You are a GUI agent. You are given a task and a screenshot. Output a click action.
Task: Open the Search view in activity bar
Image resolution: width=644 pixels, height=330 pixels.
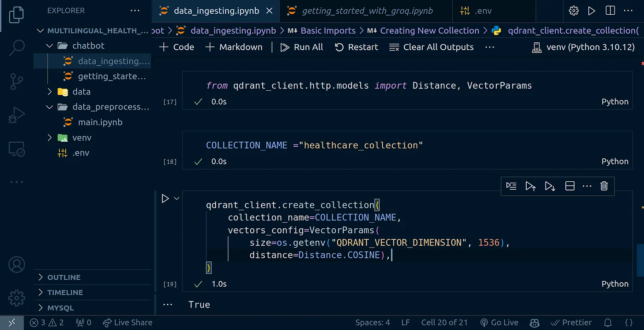pos(17,46)
